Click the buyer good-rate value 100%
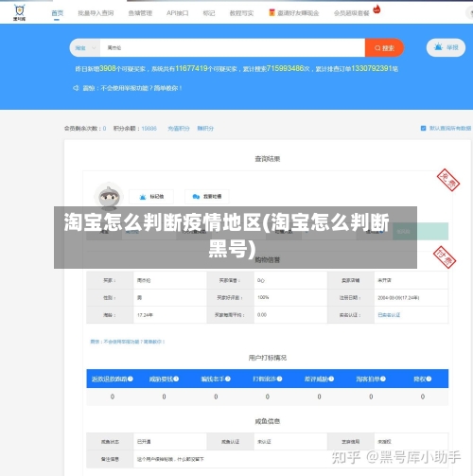473x476 pixels. pos(263,297)
